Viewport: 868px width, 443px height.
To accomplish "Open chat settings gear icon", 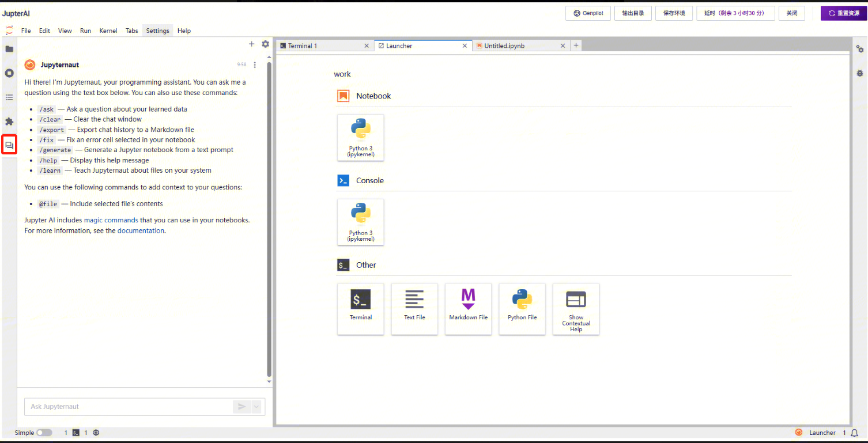I will pos(265,44).
